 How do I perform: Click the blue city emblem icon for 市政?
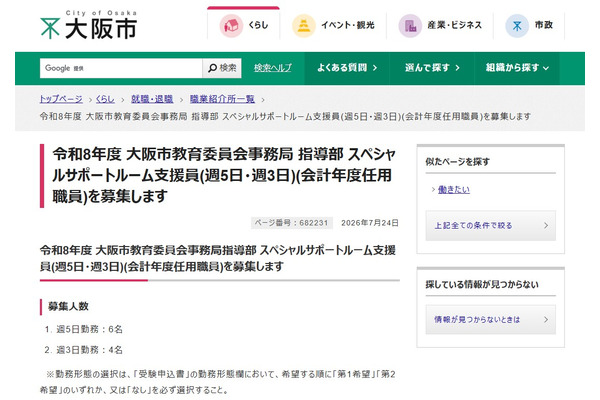[517, 26]
